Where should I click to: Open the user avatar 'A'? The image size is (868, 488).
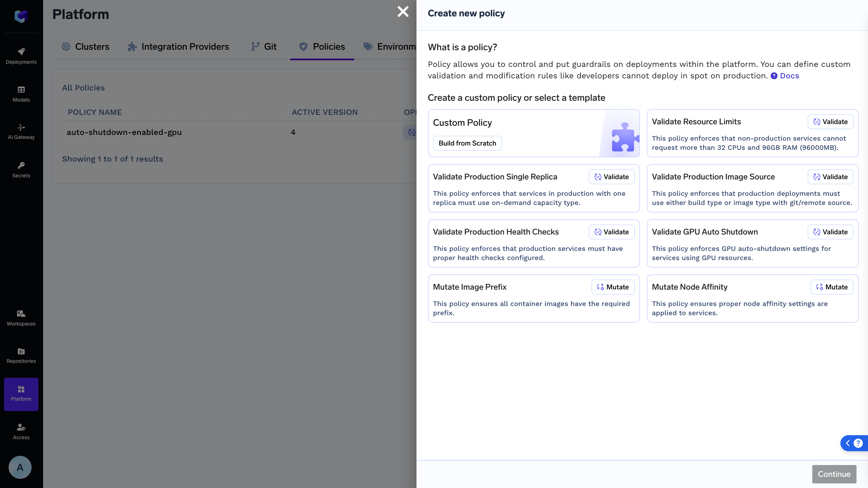click(x=20, y=467)
